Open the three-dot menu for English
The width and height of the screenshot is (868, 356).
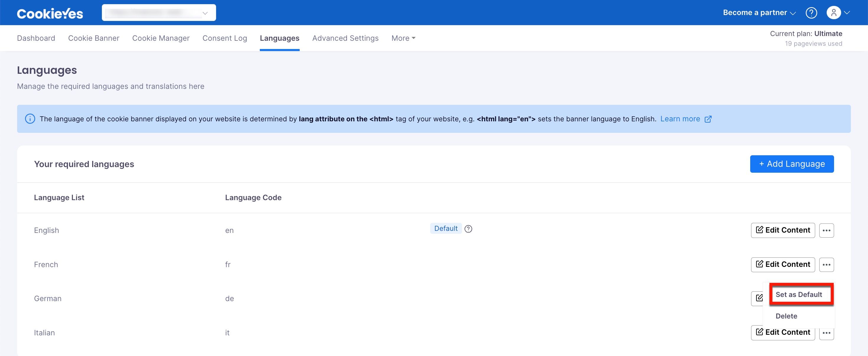pyautogui.click(x=826, y=230)
